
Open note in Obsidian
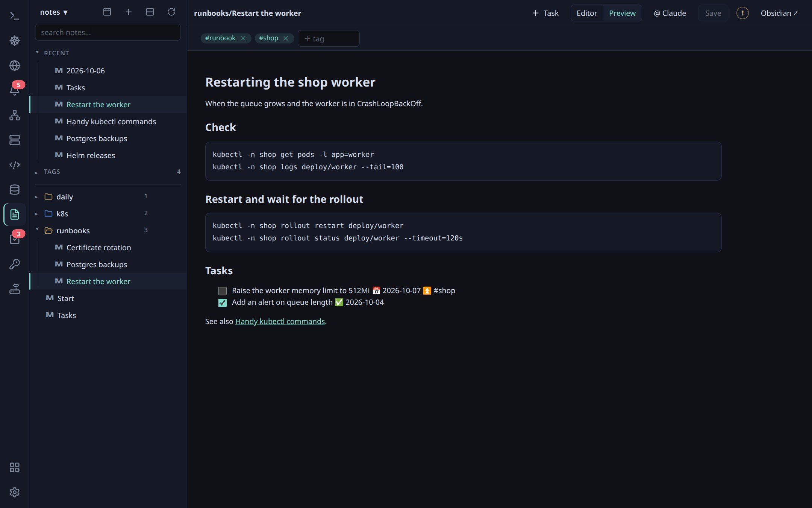tap(779, 13)
